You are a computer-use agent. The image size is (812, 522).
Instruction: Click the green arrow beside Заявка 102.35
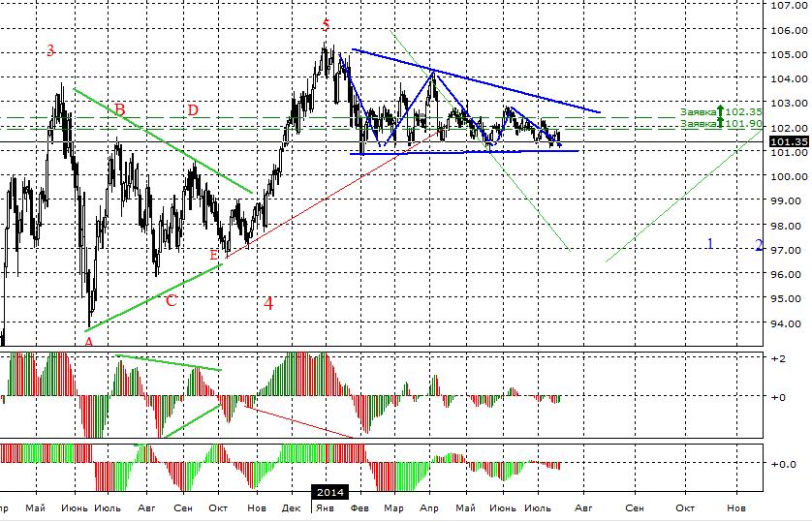pos(720,110)
